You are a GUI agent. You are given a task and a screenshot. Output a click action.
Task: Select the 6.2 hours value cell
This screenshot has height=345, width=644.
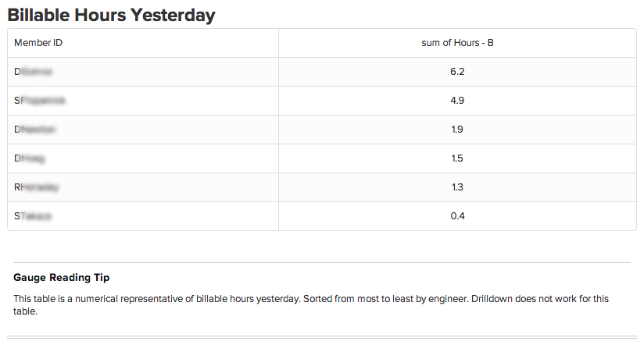[457, 72]
